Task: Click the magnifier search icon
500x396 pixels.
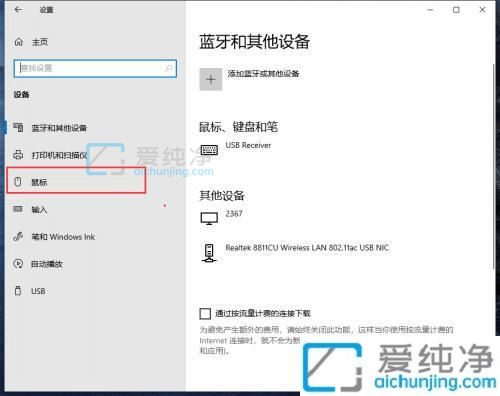Action: click(x=168, y=68)
